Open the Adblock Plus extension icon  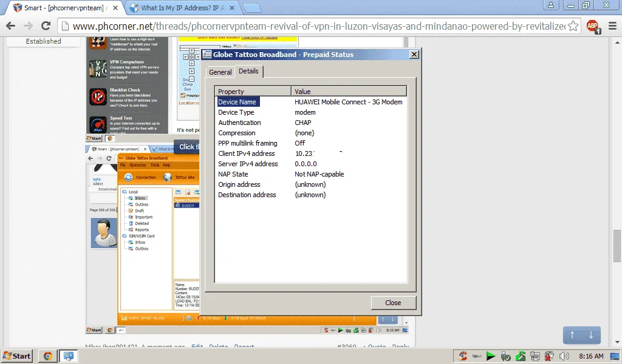coord(593,27)
